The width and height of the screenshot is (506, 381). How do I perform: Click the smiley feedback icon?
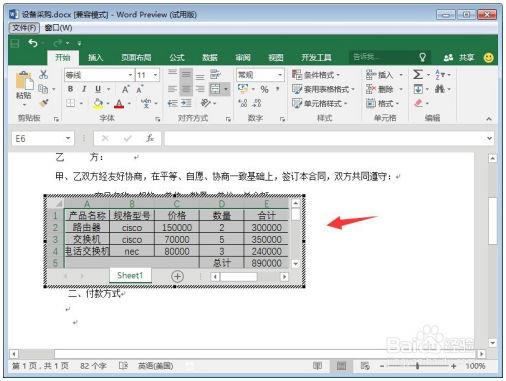[488, 58]
